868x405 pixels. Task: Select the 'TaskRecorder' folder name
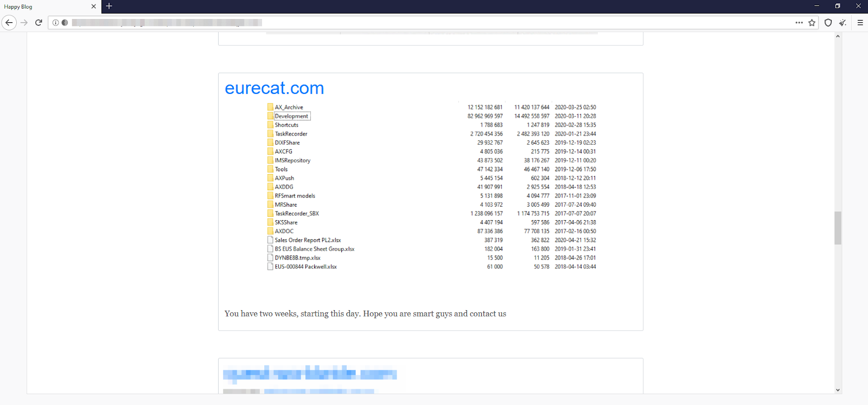point(291,134)
